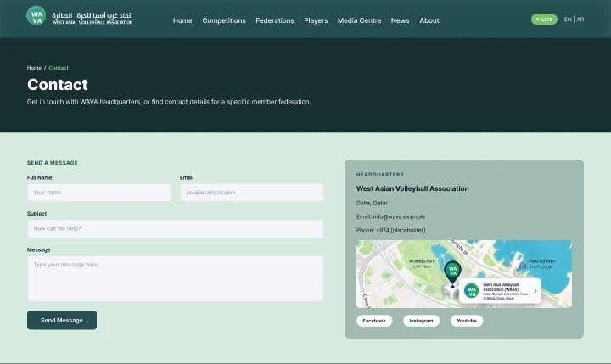Click into the Message text area
Screen dimensions: 611x364
tap(176, 278)
